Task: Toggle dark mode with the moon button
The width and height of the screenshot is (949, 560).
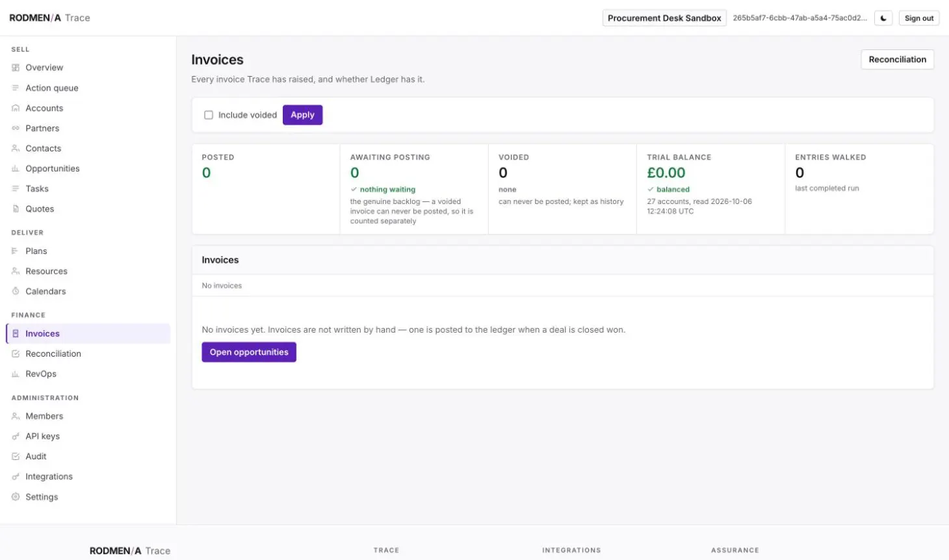Action: click(883, 18)
